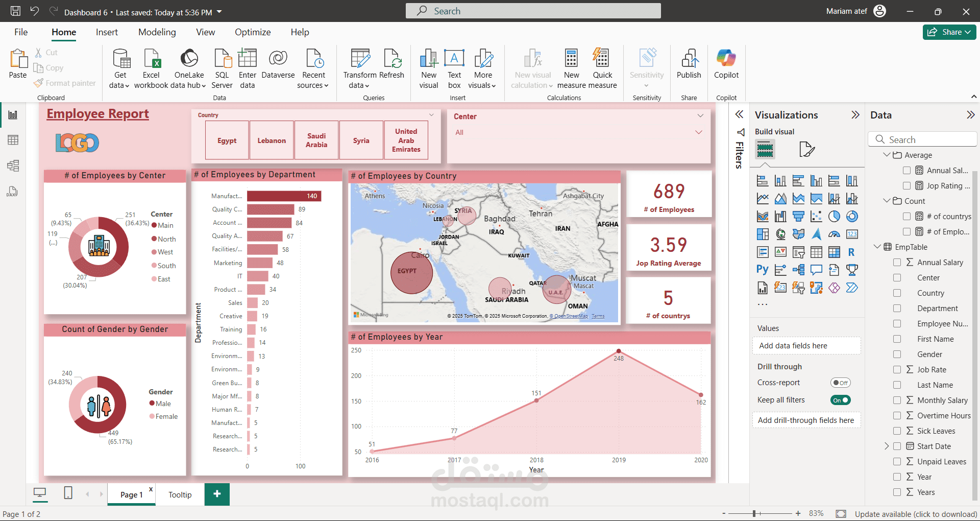
Task: Insert a New visual
Action: (x=429, y=68)
